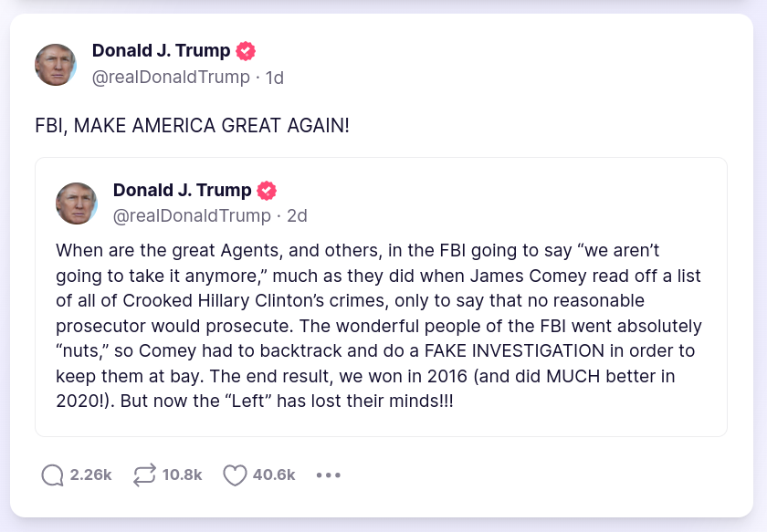Image resolution: width=767 pixels, height=532 pixels.
Task: Click the verified badge in the quoted post
Action: (267, 191)
